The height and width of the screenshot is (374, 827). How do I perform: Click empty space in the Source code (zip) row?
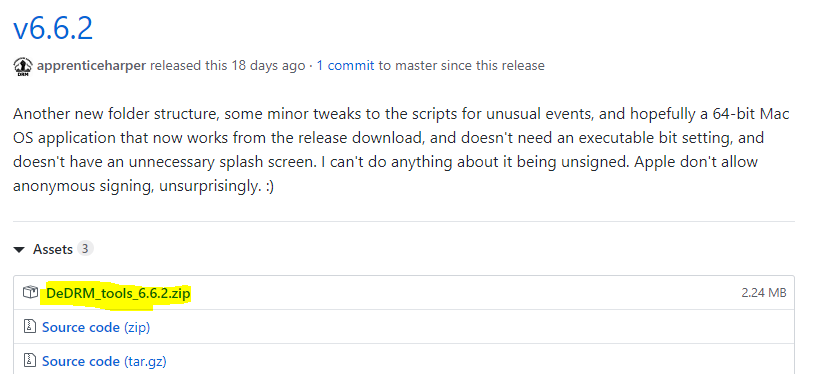point(469,328)
